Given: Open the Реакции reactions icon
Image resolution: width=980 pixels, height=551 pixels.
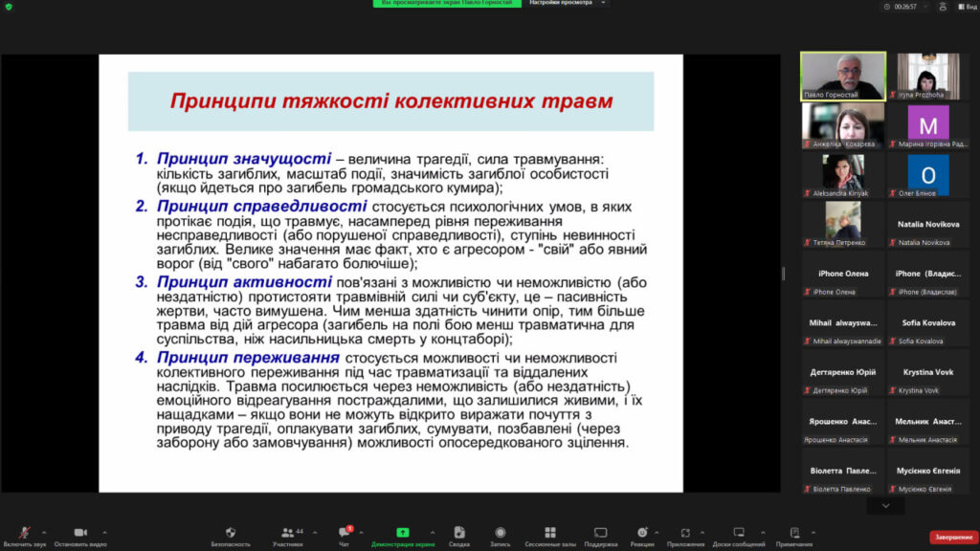Looking at the screenshot, I should coord(642,534).
